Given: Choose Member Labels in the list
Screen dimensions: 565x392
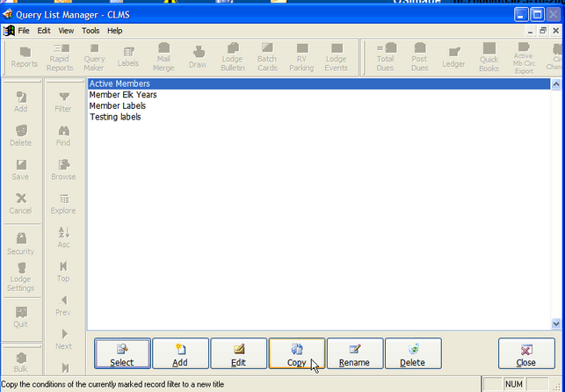Looking at the screenshot, I should click(x=118, y=106).
